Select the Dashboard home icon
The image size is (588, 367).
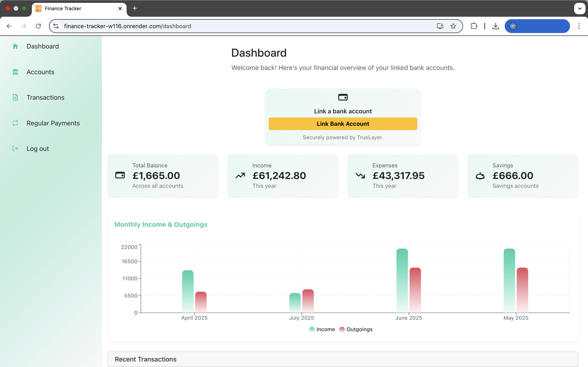15,46
